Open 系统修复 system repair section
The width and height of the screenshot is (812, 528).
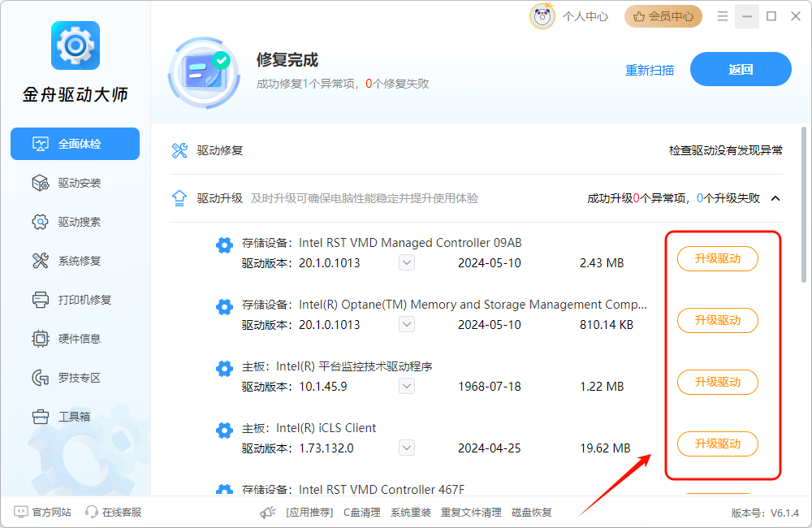[x=67, y=261]
